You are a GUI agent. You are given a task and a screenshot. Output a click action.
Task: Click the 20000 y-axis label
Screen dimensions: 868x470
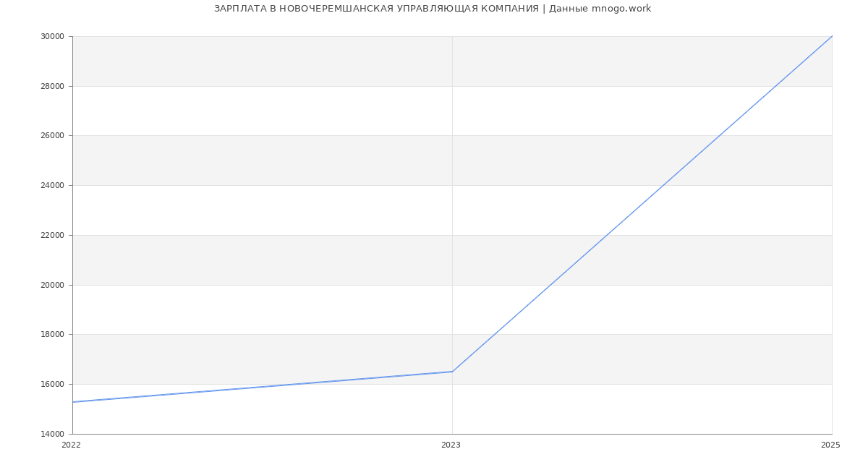(x=54, y=285)
